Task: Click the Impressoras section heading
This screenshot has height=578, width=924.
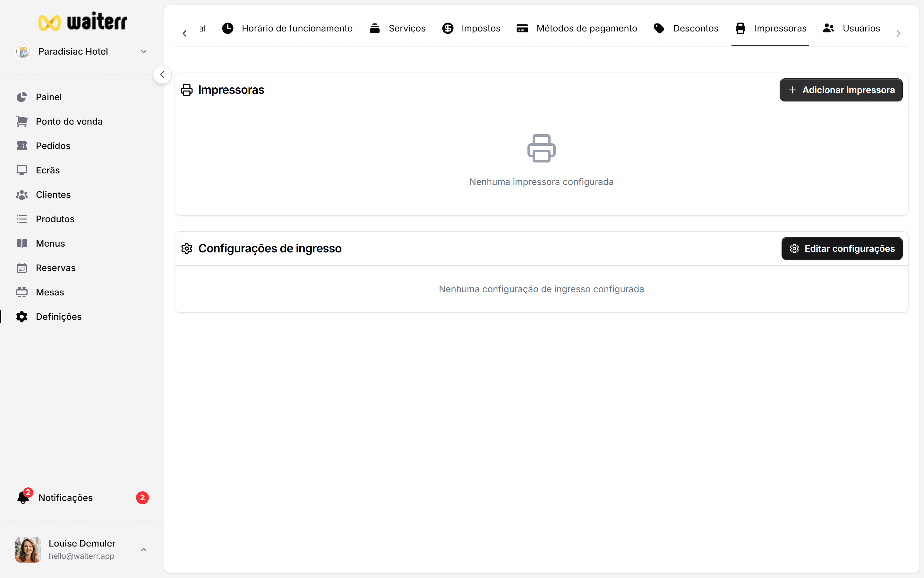Action: (231, 90)
